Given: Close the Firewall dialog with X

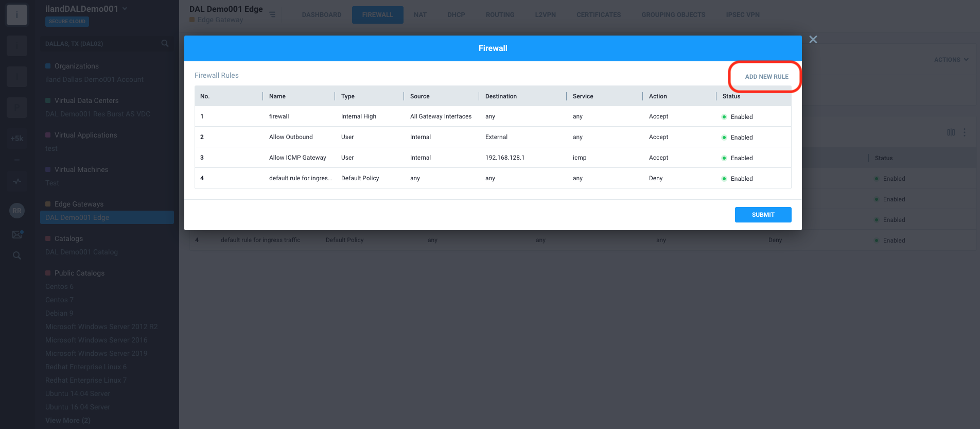Looking at the screenshot, I should pyautogui.click(x=813, y=40).
